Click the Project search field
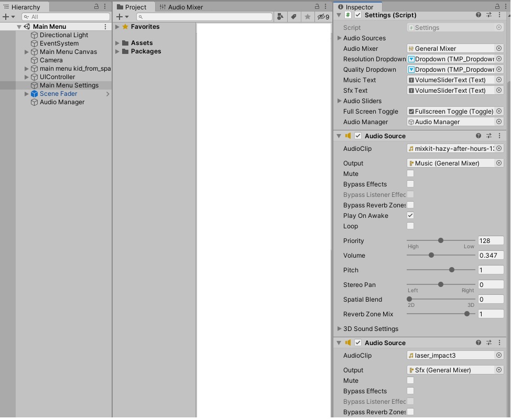 pos(204,17)
